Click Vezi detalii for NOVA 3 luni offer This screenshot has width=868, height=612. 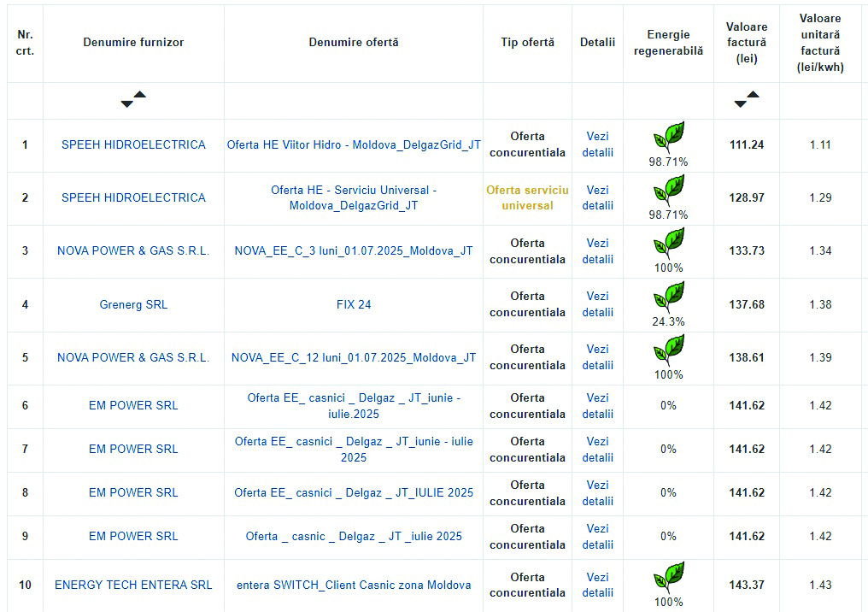(598, 251)
